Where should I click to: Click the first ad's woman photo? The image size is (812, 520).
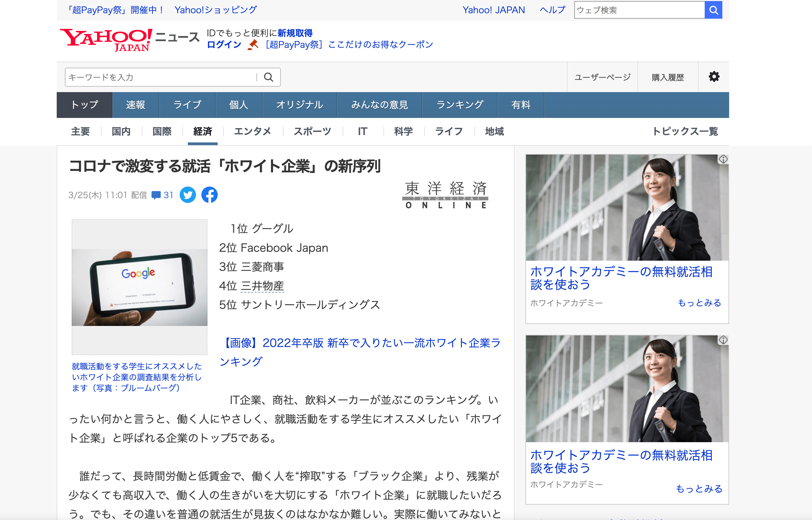627,208
